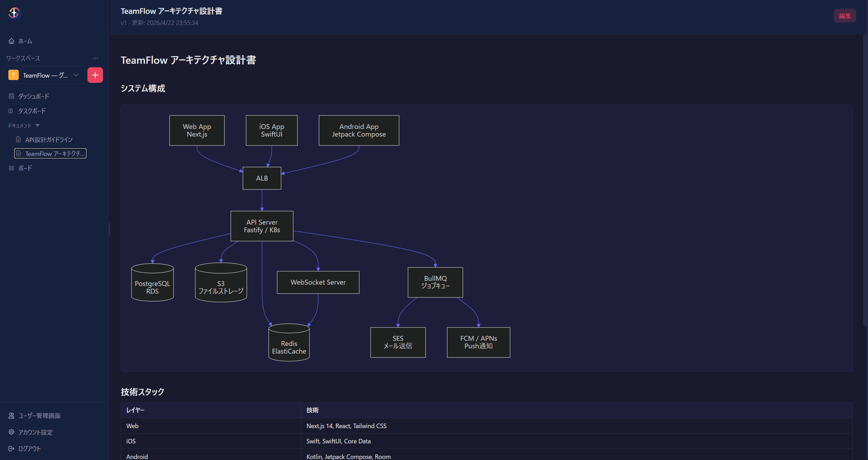The width and height of the screenshot is (868, 460).
Task: Click document icon beside TeamFlow アーキテクチ
Action: coord(18,153)
